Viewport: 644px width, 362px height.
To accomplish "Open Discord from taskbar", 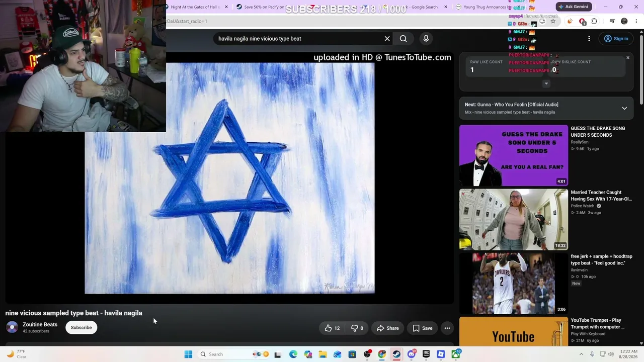I will [412, 354].
